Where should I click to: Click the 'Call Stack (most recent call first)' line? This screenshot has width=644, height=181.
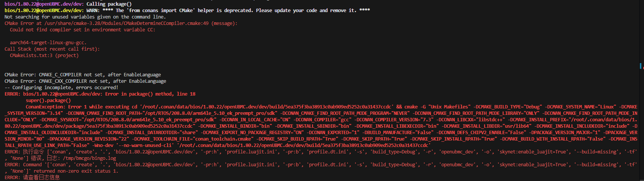tap(52, 49)
